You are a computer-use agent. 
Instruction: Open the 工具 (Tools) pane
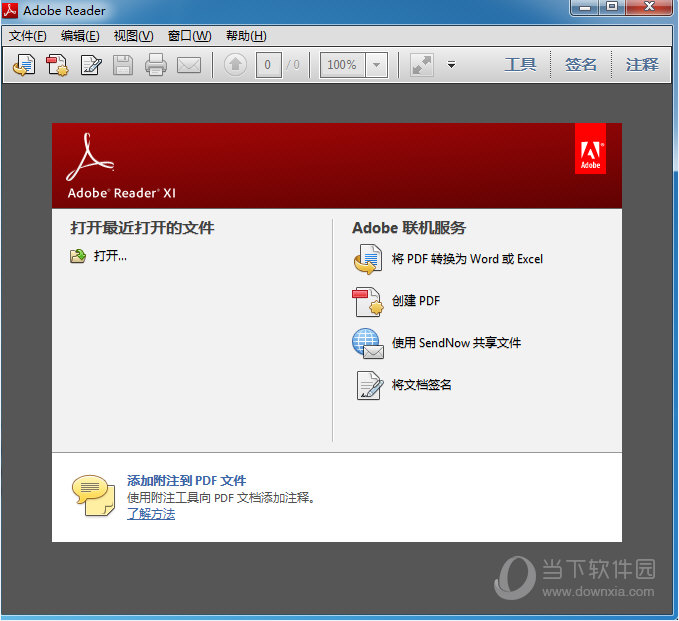[x=520, y=65]
